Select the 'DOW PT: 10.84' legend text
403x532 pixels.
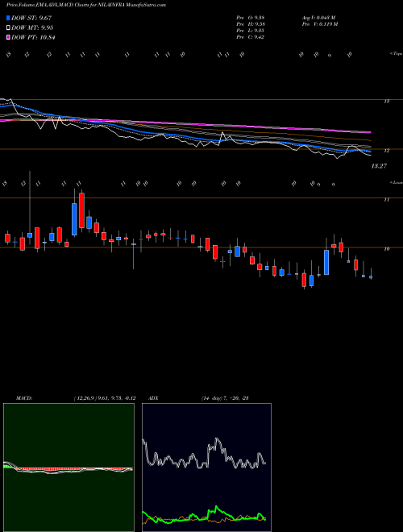click(x=33, y=37)
